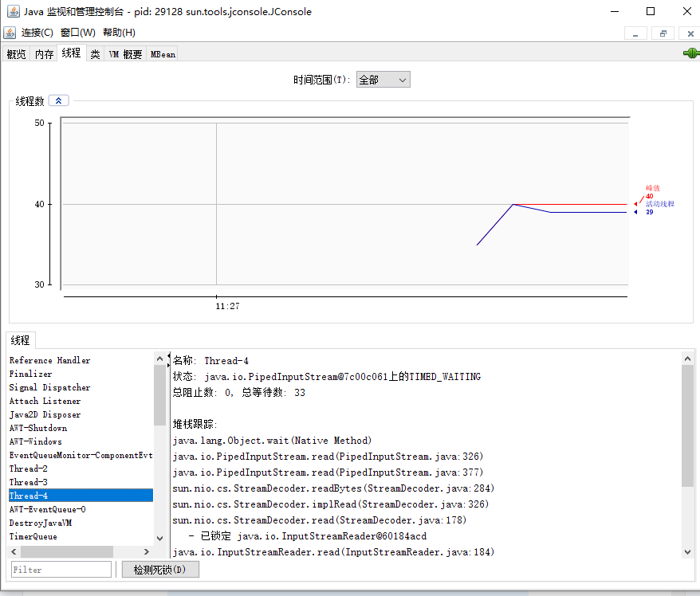Select Reference Handler thread
Image resolution: width=700 pixels, height=596 pixels.
click(81, 360)
